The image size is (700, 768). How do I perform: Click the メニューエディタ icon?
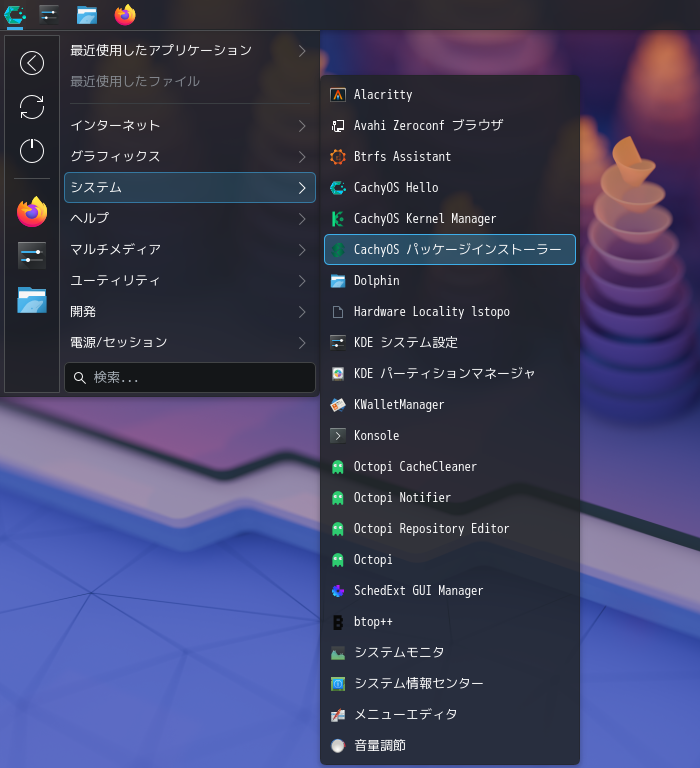point(338,715)
